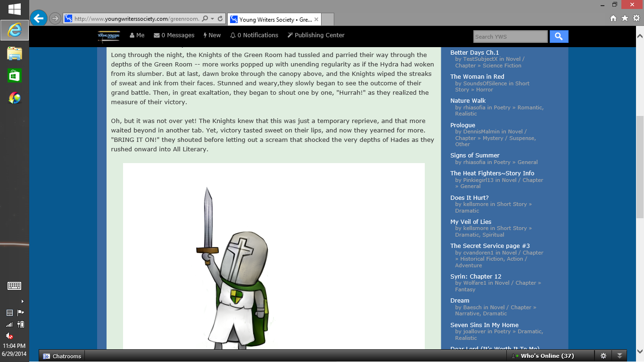Click the blue search magnifier button
This screenshot has width=644, height=362.
click(559, 36)
